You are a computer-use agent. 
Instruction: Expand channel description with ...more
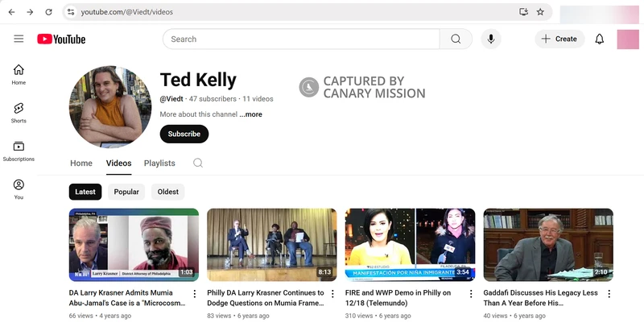[250, 114]
